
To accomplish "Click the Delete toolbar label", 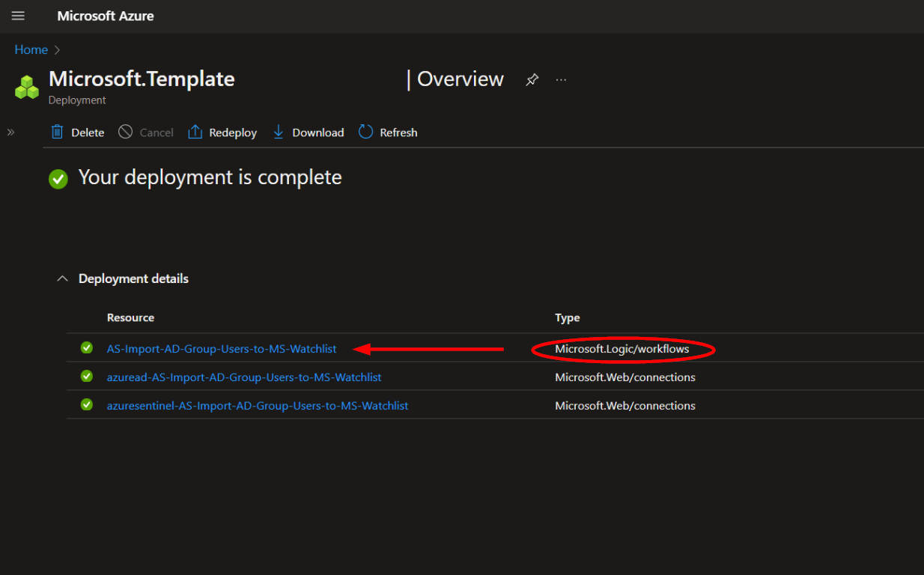I will [x=88, y=133].
